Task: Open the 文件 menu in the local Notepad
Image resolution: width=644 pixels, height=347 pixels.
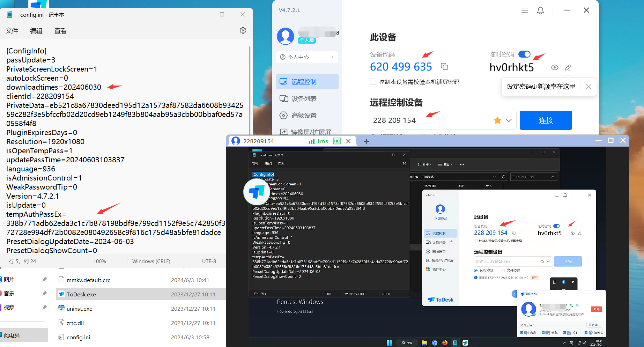Action: pyautogui.click(x=12, y=31)
